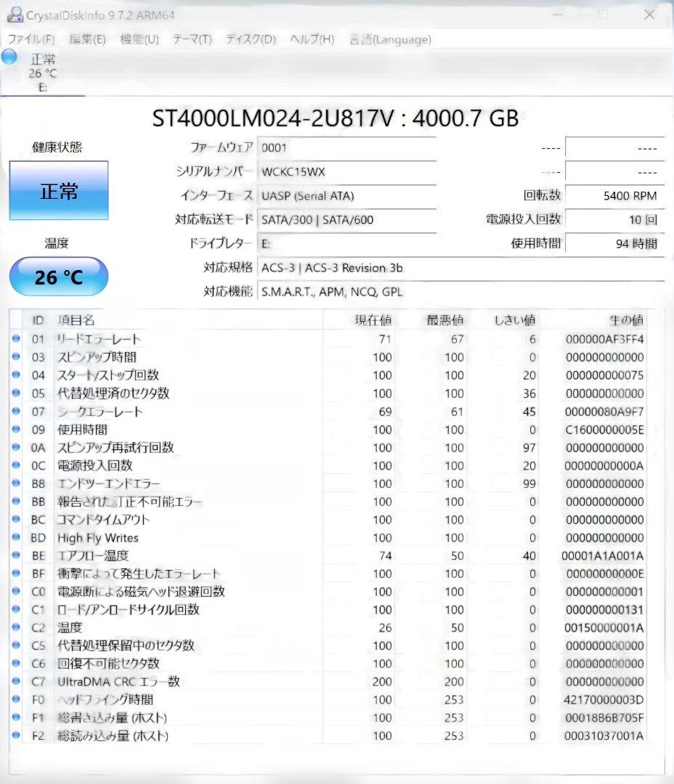
Task: Click the CrystalDiskInfo icon in the title bar
Action: click(x=16, y=15)
